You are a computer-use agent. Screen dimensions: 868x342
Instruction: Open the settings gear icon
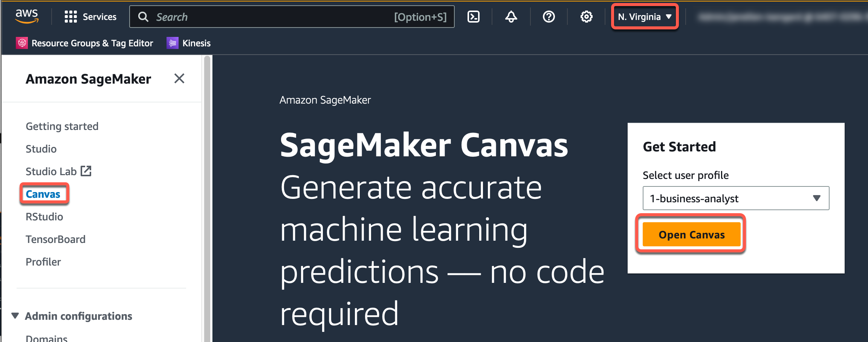(586, 17)
